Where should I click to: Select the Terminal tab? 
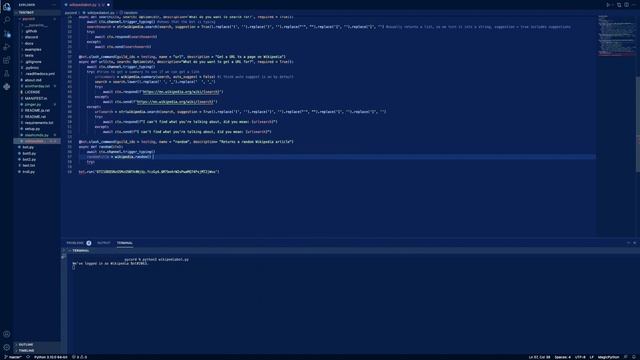[124, 243]
